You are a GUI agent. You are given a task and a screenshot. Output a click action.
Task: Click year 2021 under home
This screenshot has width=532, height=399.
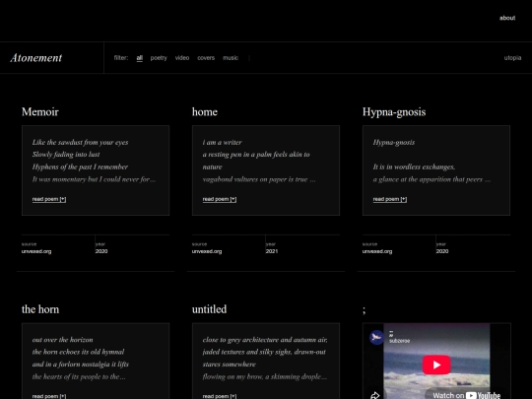272,251
